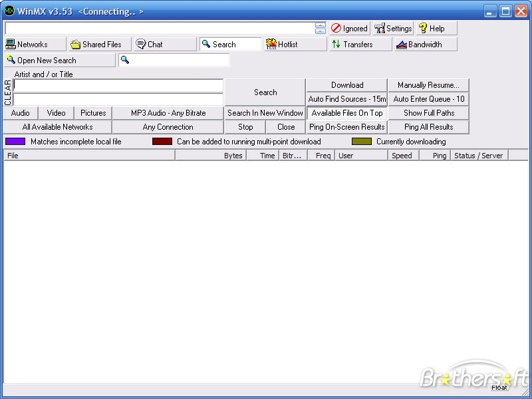Click the olive currently-downloading swatch
Image resolution: width=532 pixels, height=399 pixels.
(x=362, y=142)
